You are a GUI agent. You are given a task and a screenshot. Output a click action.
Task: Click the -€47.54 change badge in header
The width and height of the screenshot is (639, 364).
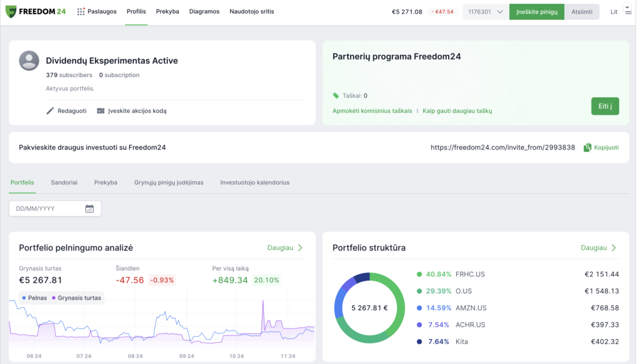pos(442,12)
